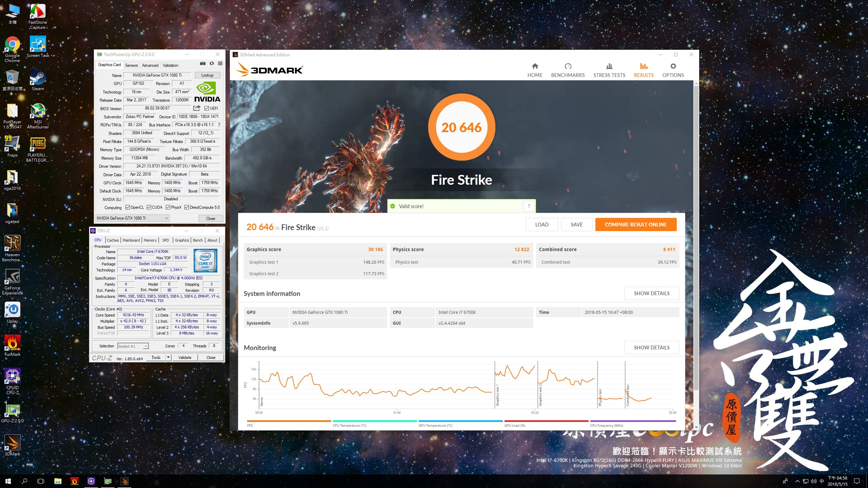Open the Uplay desktop icon

[x=12, y=312]
